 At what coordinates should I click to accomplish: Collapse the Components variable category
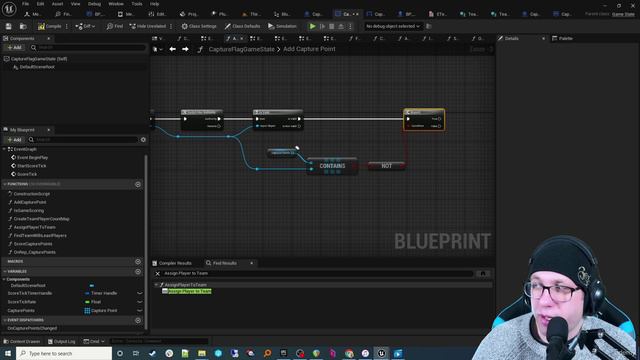click(x=4, y=280)
